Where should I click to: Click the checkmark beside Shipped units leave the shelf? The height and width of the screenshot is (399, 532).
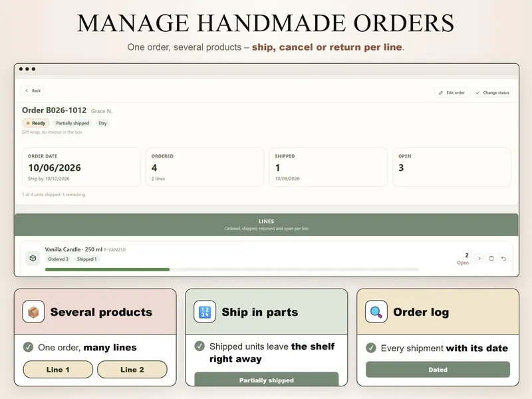point(199,346)
